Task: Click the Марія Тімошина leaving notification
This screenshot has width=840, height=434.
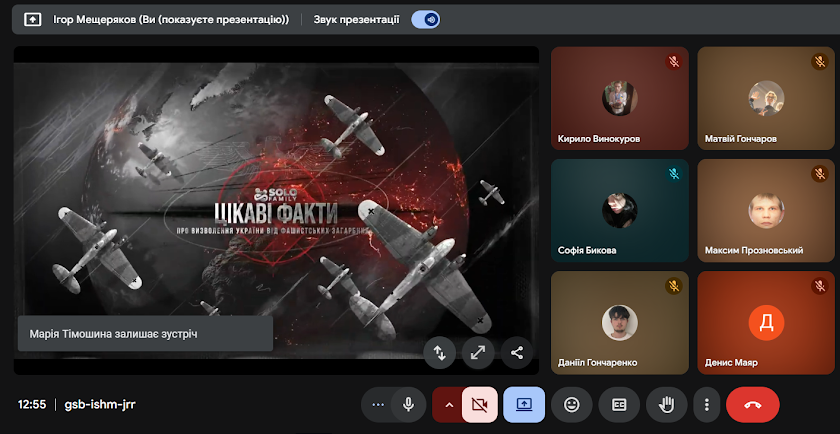Action: 145,333
